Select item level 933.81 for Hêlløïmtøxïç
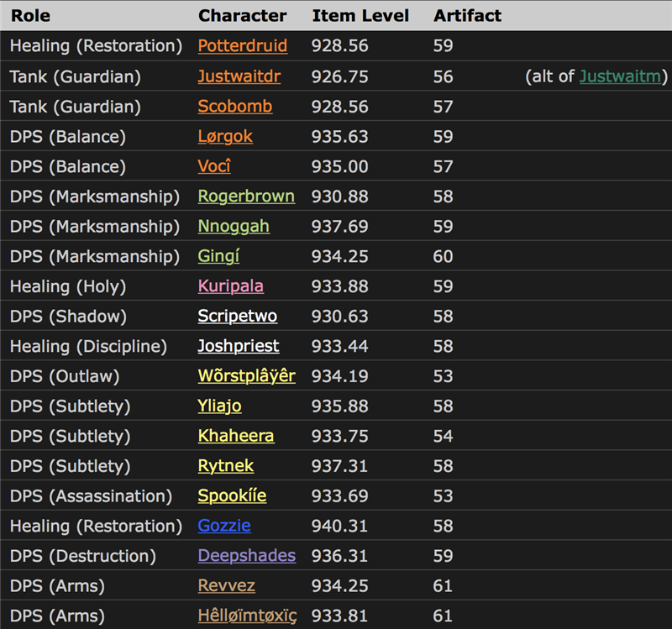The height and width of the screenshot is (629, 672). 339,616
